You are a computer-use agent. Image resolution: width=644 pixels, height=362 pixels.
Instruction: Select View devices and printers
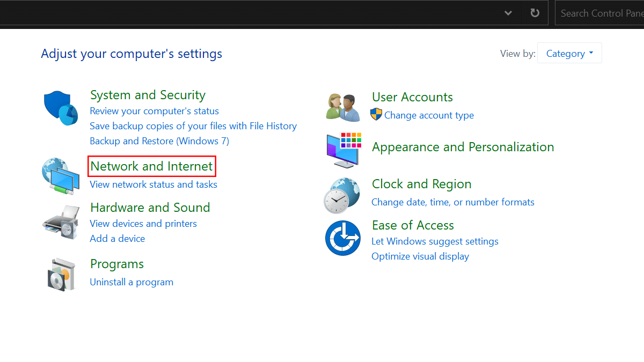pyautogui.click(x=143, y=224)
